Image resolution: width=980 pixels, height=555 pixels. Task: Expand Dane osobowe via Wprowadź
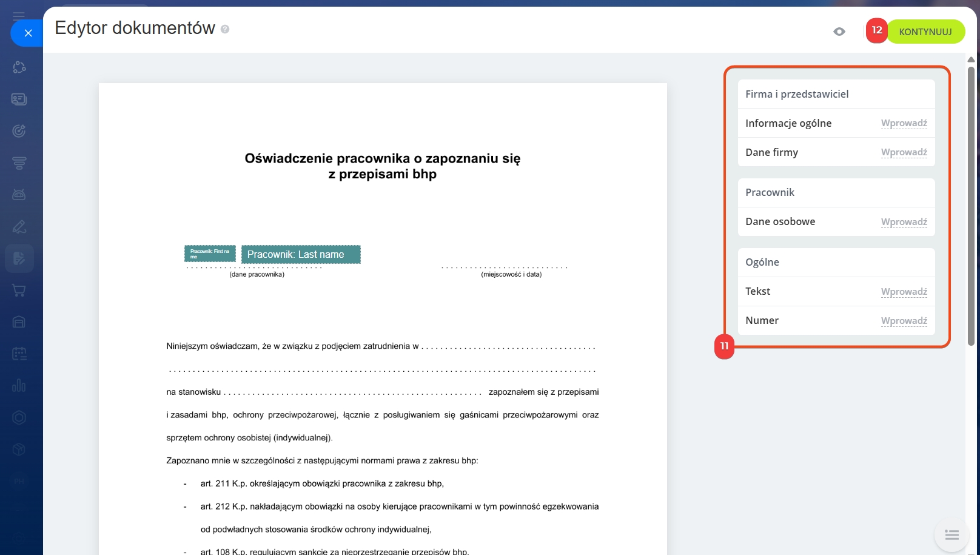904,222
